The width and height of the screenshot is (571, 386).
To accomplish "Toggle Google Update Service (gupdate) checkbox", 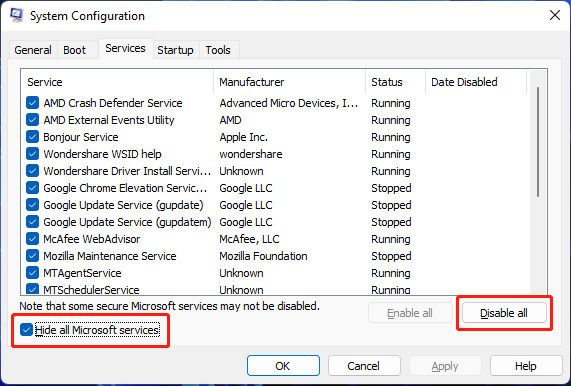I will click(x=32, y=205).
